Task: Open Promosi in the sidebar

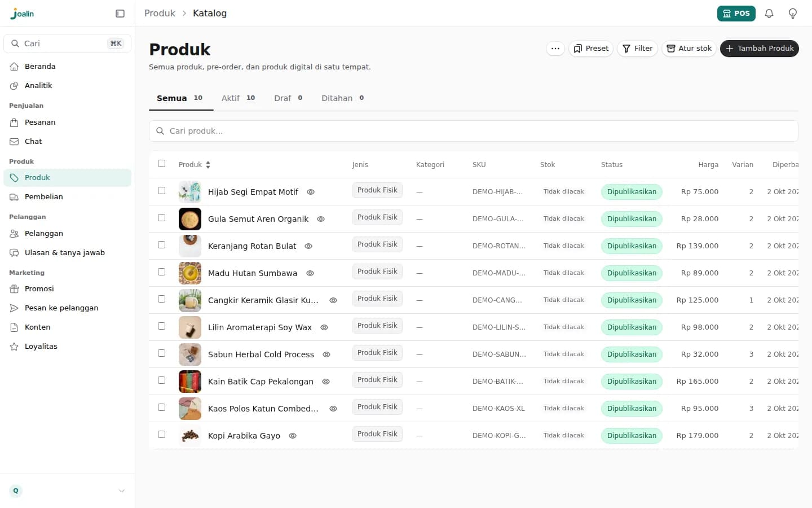Action: pyautogui.click(x=67, y=289)
